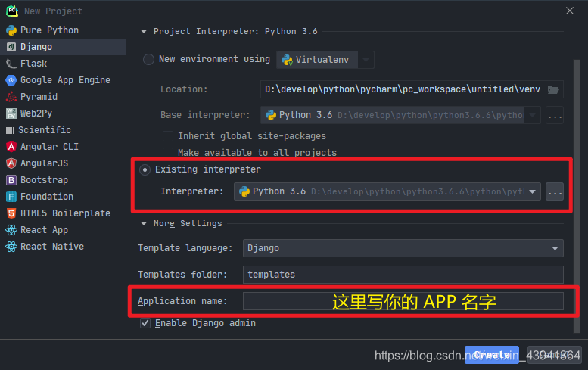This screenshot has width=588, height=370.
Task: Choose the Django project type icon
Action: (11, 47)
